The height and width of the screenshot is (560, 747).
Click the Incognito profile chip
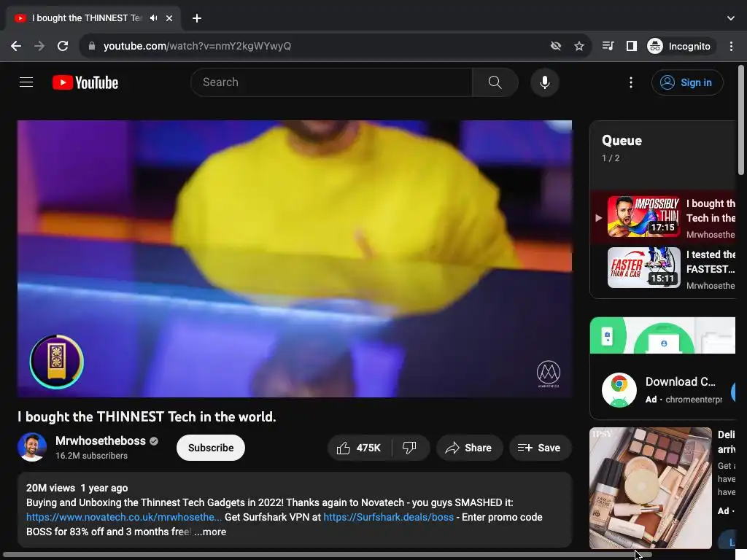[x=681, y=46]
